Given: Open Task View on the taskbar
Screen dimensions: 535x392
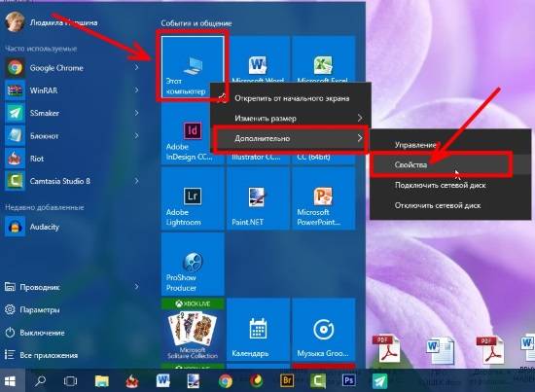Looking at the screenshot, I should tap(70, 380).
